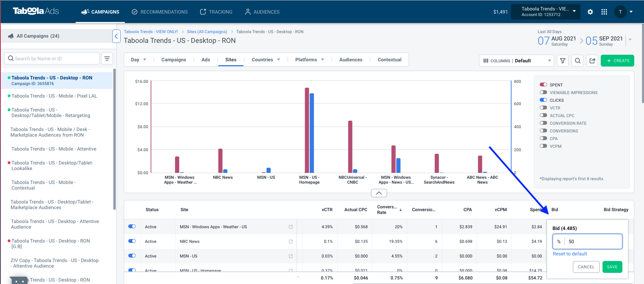Open the settings gear icon
Viewport: 644px width, 284px height.
590,12
